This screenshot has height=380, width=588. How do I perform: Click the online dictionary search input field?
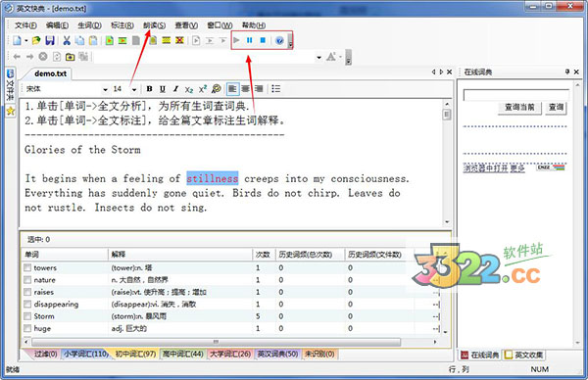[x=516, y=95]
